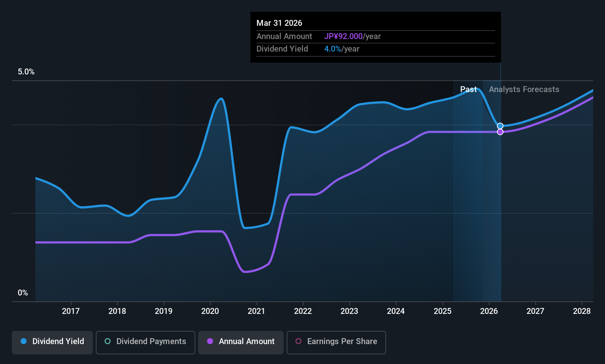605x364 pixels.
Task: Toggle the Dividend Yield legend entry
Action: coord(52,342)
